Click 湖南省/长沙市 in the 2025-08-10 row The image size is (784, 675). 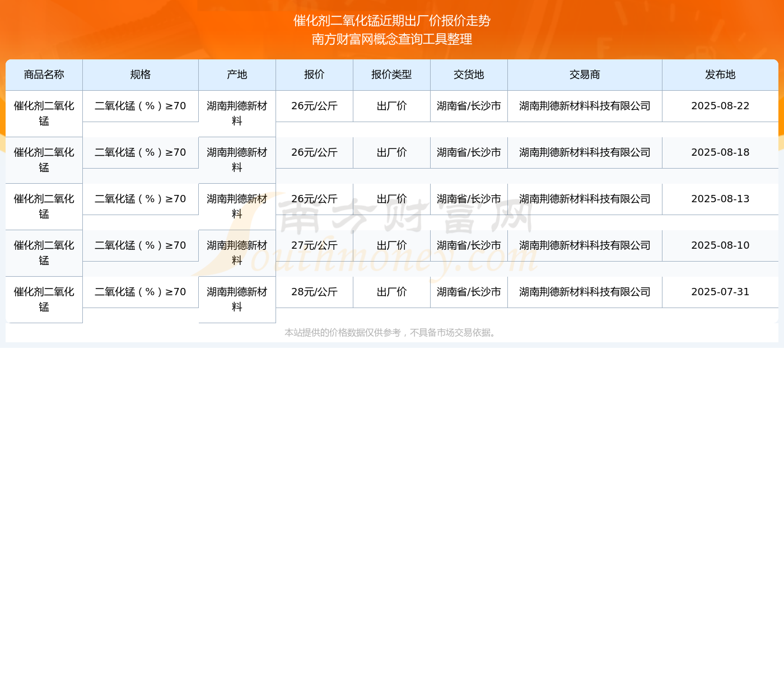(x=469, y=245)
